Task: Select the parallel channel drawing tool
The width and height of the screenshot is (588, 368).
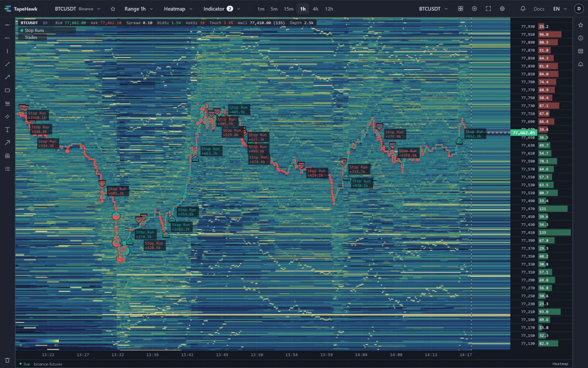Action: 7,117
